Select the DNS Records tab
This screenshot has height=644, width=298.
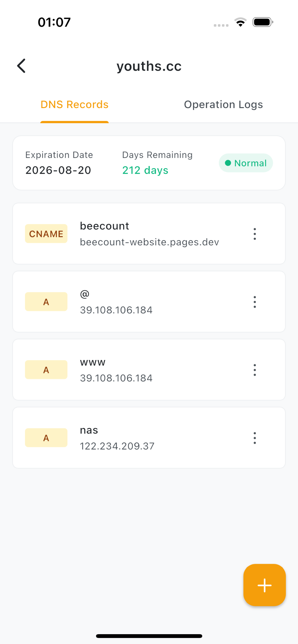click(74, 104)
